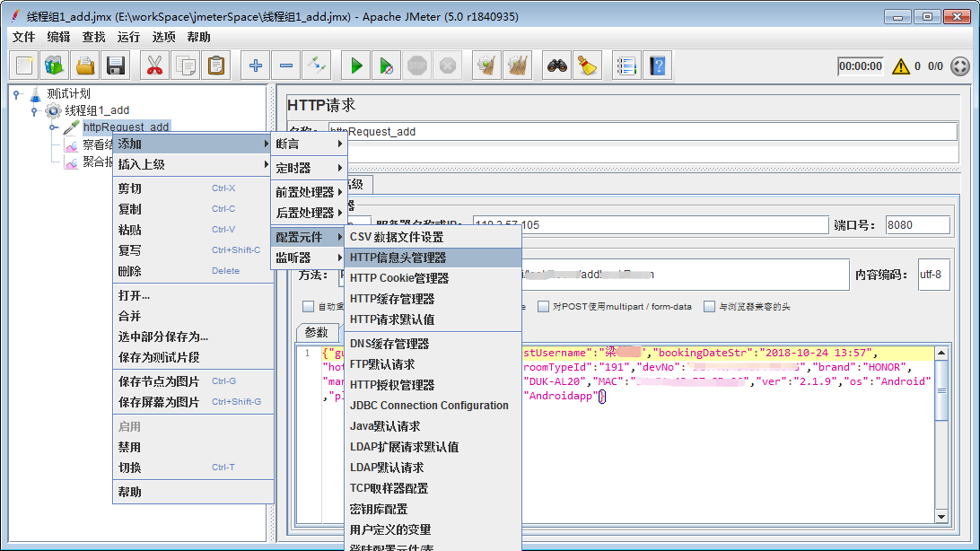Viewport: 980px width, 551px height.
Task: Open the 运行 menu
Action: coord(128,37)
